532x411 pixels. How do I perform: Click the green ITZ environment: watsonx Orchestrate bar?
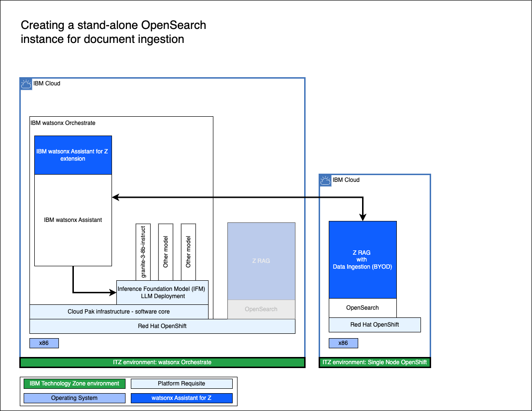tap(162, 362)
